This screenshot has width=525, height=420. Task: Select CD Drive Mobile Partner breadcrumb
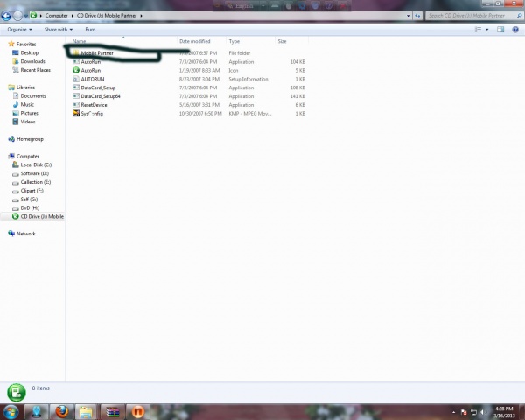(x=107, y=16)
